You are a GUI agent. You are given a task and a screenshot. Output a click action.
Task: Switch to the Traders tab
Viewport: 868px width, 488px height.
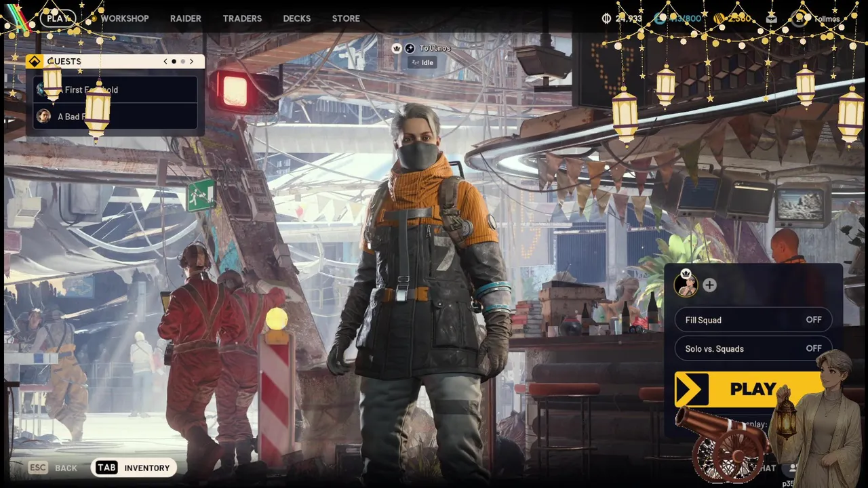coord(242,18)
